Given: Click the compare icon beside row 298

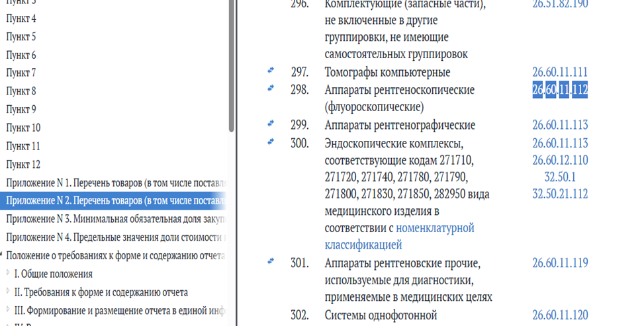Looking at the screenshot, I should [270, 88].
